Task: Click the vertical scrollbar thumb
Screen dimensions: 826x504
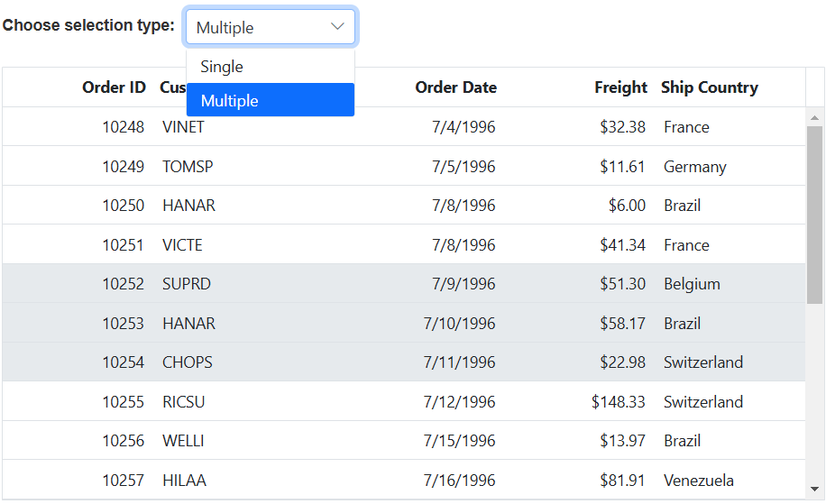Action: [x=814, y=214]
